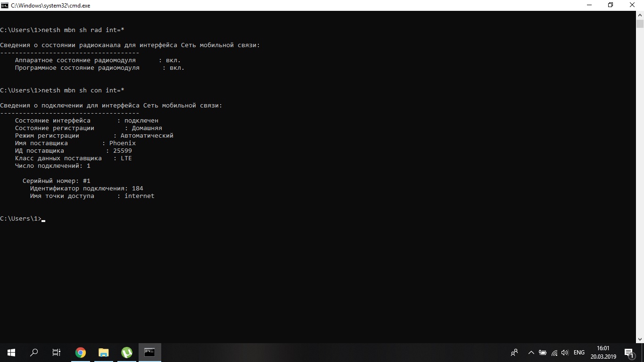The height and width of the screenshot is (362, 644).
Task: Open Task View on the taskbar
Action: [57, 353]
